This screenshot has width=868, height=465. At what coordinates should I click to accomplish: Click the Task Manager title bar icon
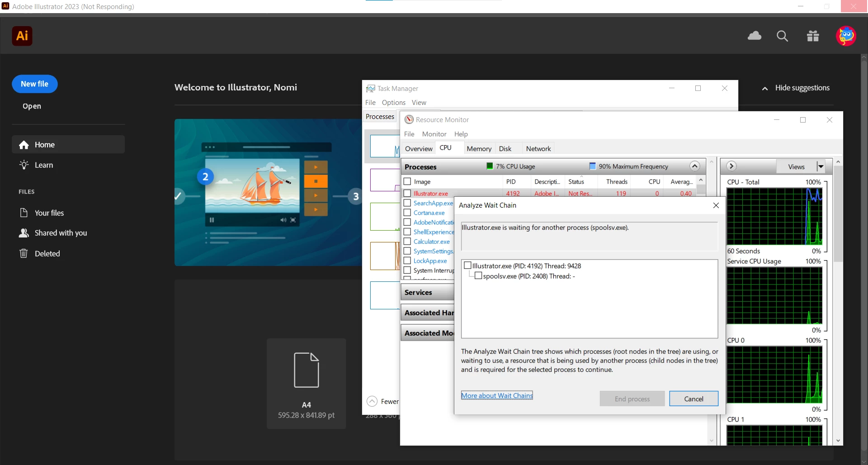[x=371, y=89]
